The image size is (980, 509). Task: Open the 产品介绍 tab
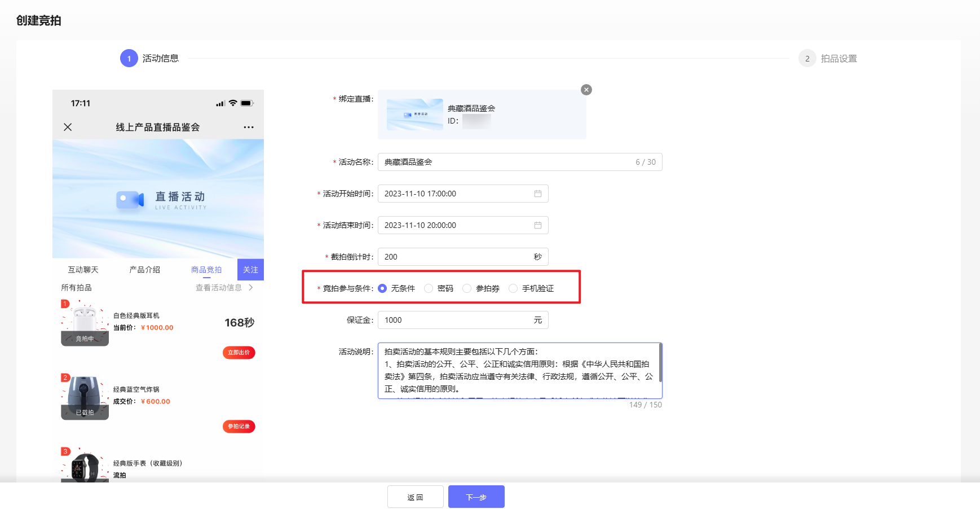tap(144, 270)
